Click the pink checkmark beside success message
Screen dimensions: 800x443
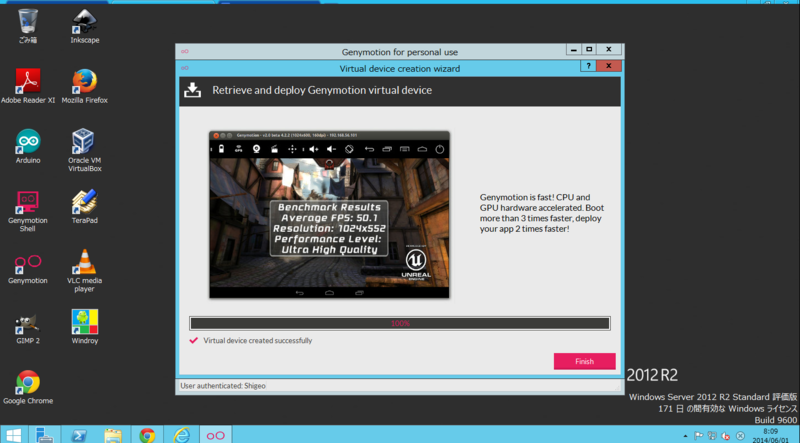[x=193, y=340]
